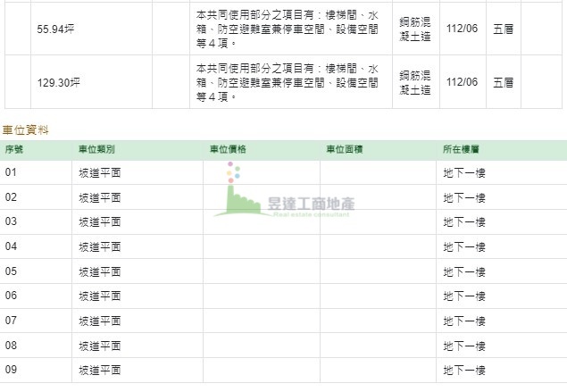Select the 車位資料 section heading
Image resolution: width=567 pixels, height=392 pixels.
(x=26, y=129)
